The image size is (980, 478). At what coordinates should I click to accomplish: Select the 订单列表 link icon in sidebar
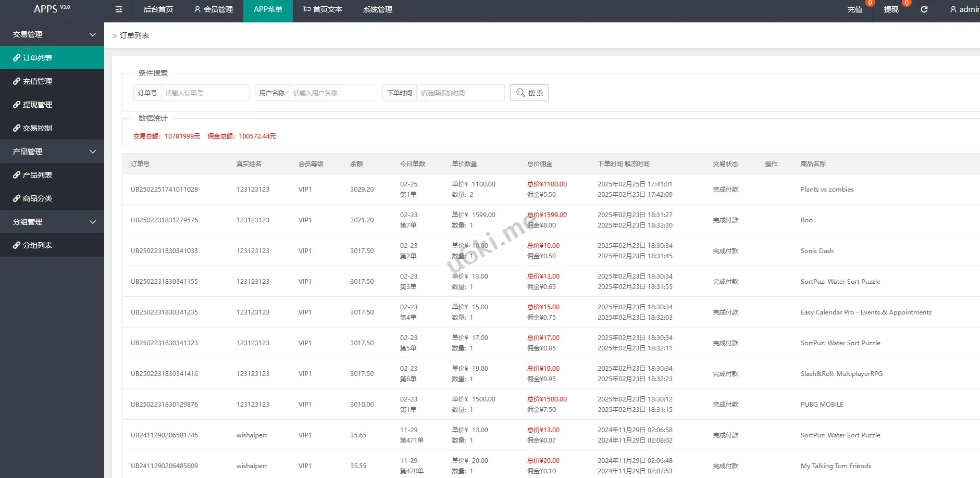point(16,57)
